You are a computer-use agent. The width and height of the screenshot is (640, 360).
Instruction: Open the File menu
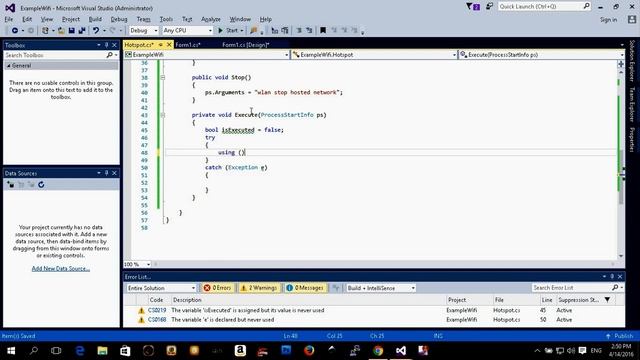(9, 19)
